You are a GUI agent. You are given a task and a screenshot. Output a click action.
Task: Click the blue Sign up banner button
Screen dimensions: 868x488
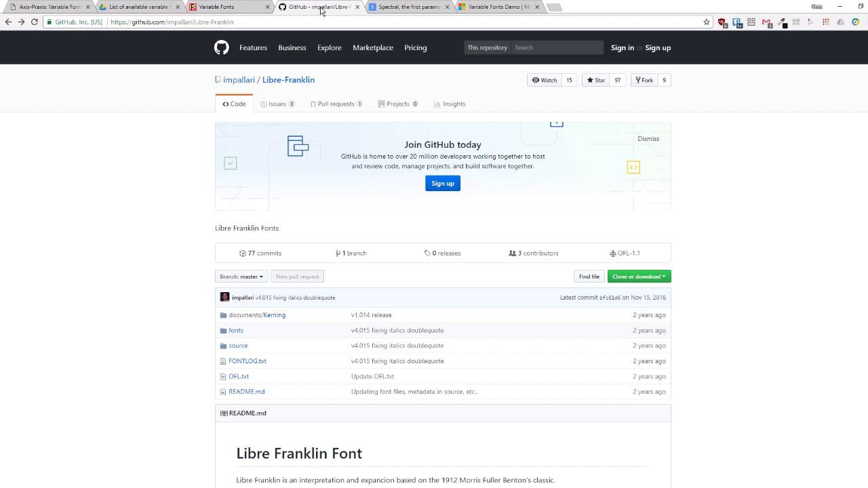pyautogui.click(x=443, y=183)
